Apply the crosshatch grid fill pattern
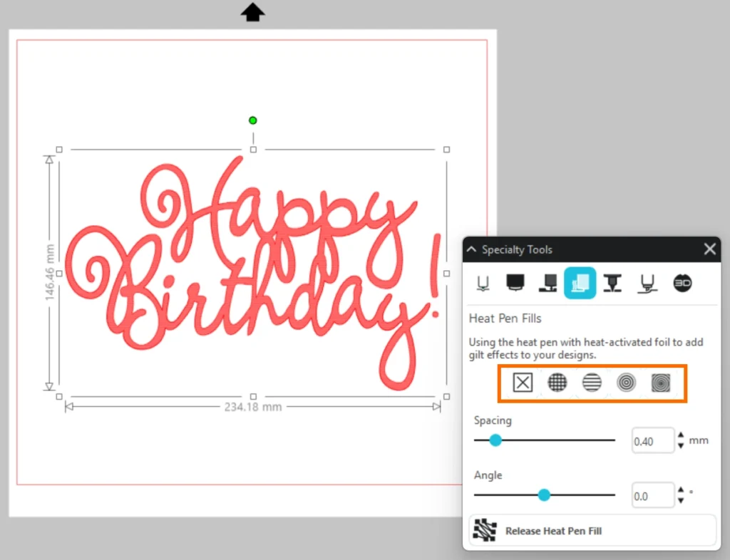Screen dimensions: 730x560 (557, 383)
